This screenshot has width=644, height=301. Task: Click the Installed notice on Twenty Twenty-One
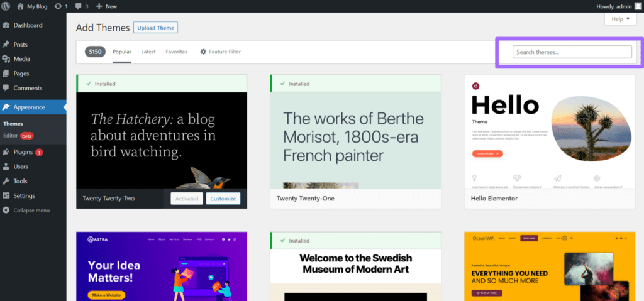tap(356, 84)
